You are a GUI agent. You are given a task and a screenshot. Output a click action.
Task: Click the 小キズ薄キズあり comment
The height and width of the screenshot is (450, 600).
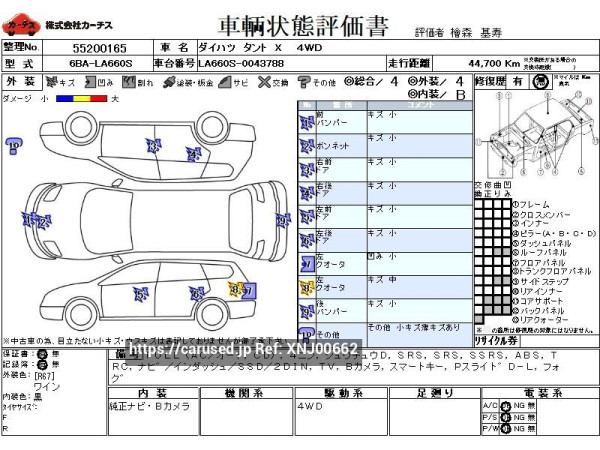click(x=428, y=328)
